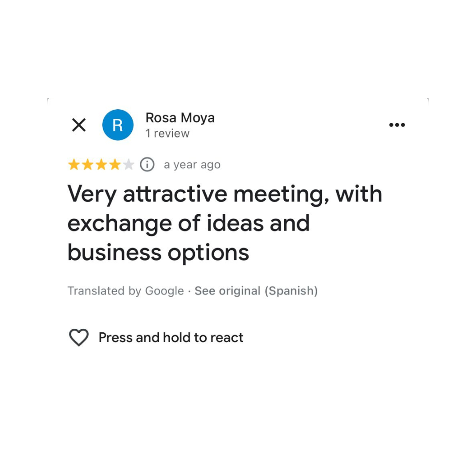This screenshot has width=476, height=476.
Task: Click the first yellow rating star
Action: pos(74,165)
